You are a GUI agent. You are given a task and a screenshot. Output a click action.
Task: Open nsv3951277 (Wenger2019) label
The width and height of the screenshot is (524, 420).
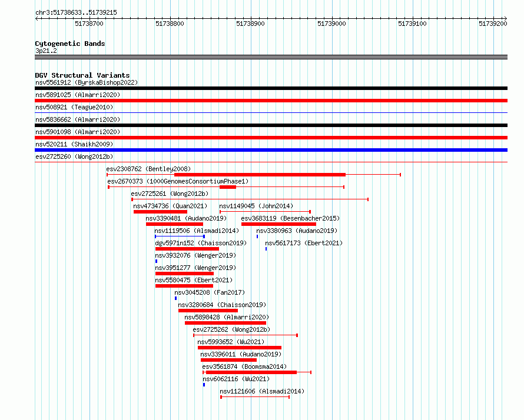pos(195,268)
